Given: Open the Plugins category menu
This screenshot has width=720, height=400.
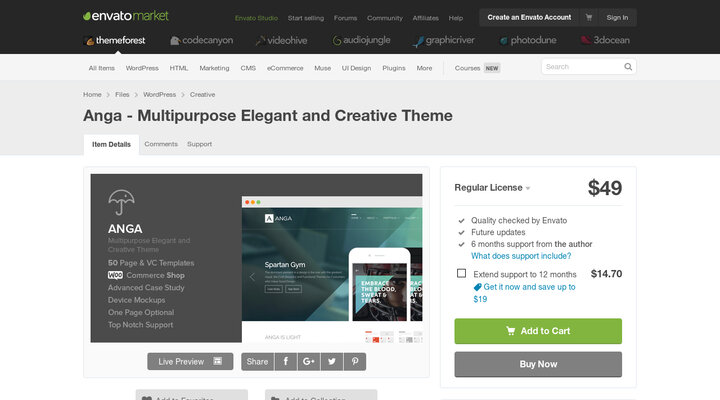Looking at the screenshot, I should [x=394, y=68].
